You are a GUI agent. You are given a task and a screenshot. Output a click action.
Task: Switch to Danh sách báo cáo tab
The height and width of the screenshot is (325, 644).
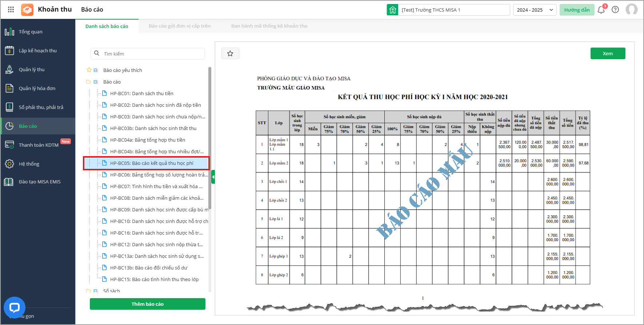tap(107, 26)
